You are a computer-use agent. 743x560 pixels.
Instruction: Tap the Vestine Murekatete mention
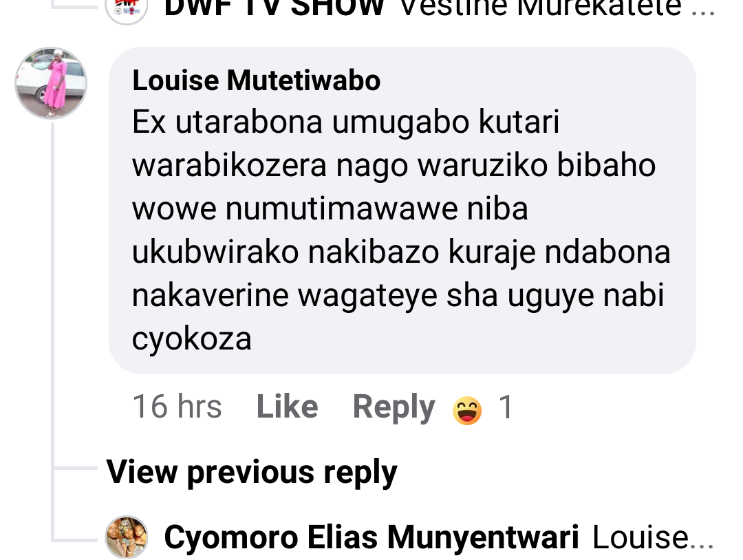click(541, 8)
